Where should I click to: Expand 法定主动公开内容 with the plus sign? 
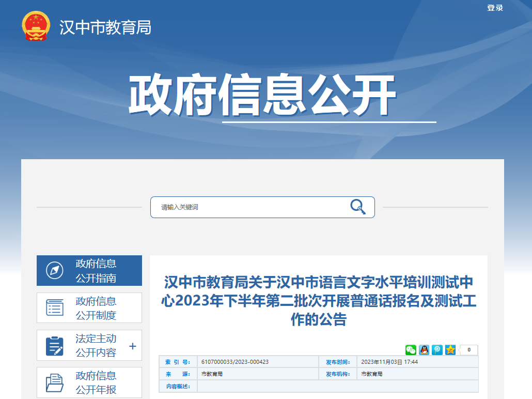(132, 346)
